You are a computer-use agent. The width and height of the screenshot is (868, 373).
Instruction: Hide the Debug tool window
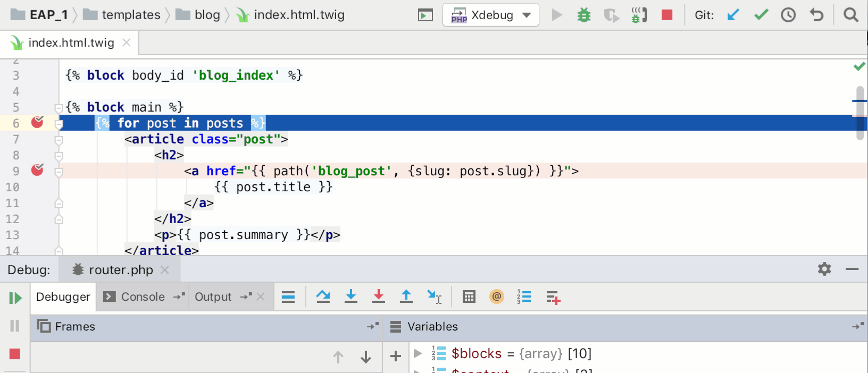click(x=852, y=269)
